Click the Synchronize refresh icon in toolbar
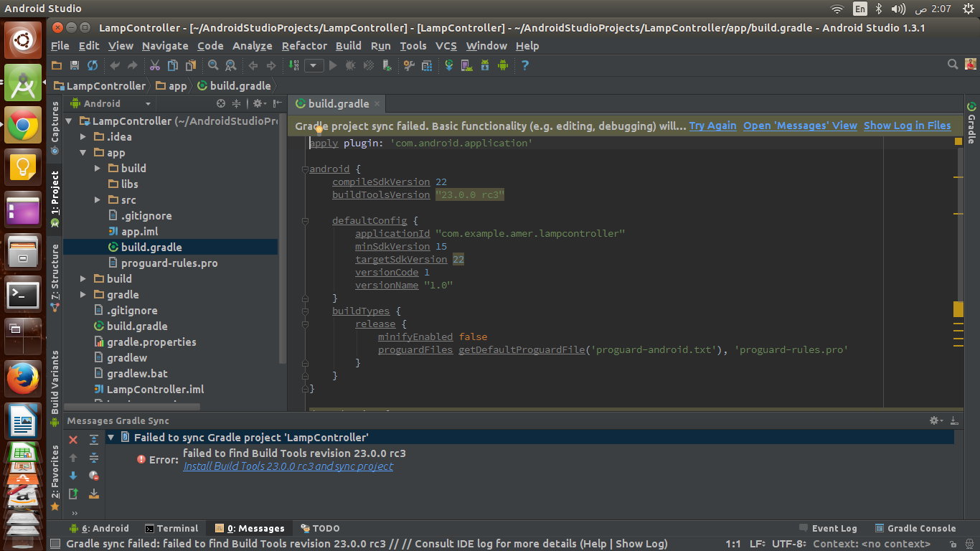Image resolution: width=980 pixels, height=551 pixels. coord(93,65)
